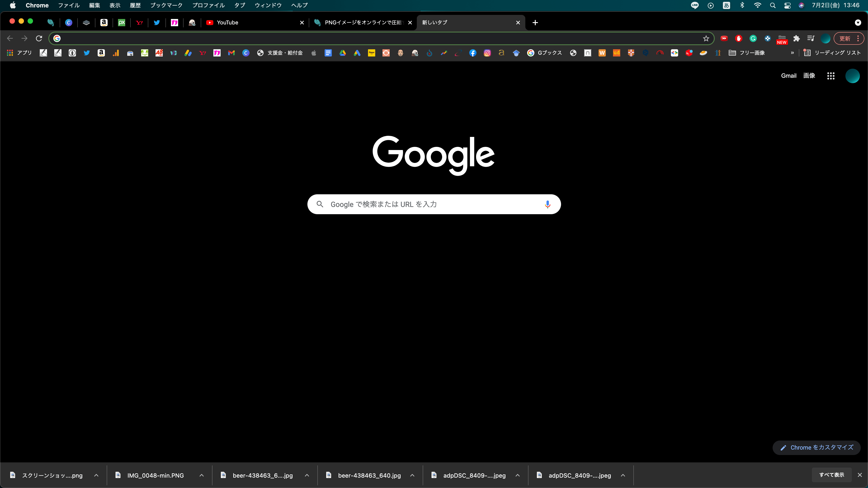The height and width of the screenshot is (488, 868).
Task: Click the Grammarly extension icon
Action: (x=753, y=38)
